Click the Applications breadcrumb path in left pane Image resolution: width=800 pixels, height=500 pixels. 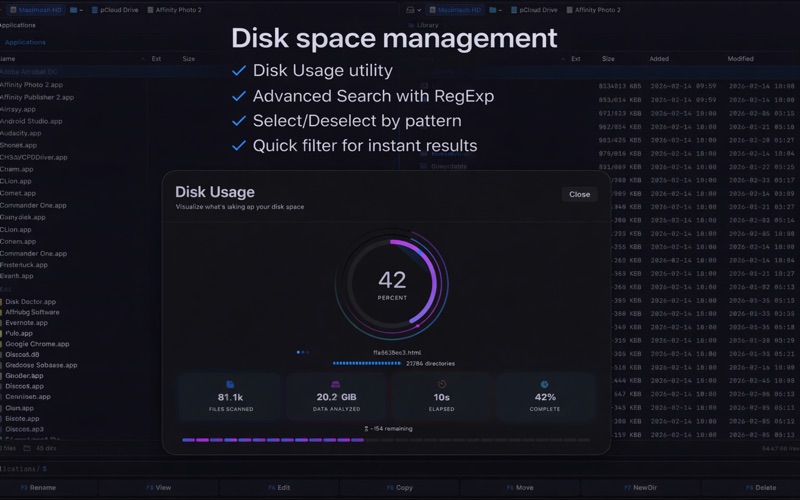(x=25, y=42)
